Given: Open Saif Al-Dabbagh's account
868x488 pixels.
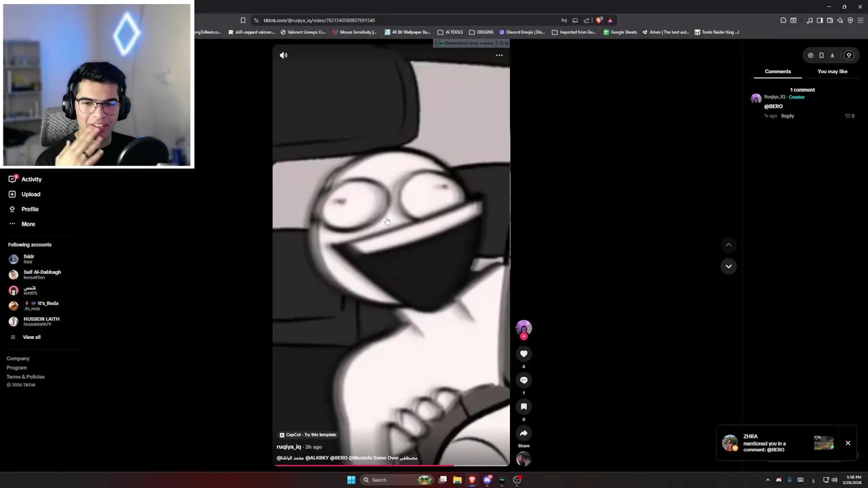Looking at the screenshot, I should point(35,274).
